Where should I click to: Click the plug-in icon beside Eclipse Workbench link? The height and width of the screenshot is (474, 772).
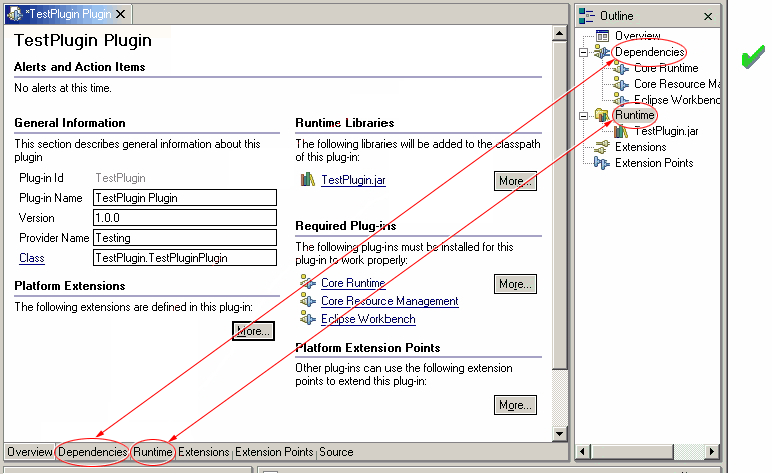point(308,319)
